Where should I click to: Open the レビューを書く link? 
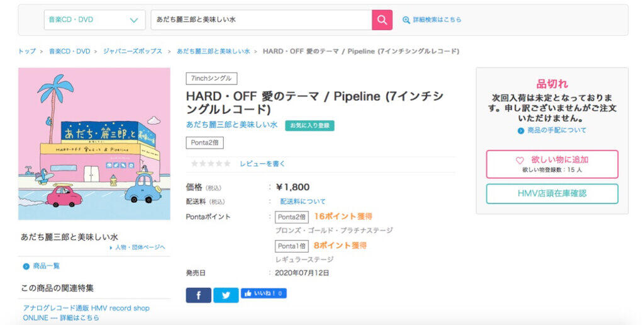pos(262,164)
